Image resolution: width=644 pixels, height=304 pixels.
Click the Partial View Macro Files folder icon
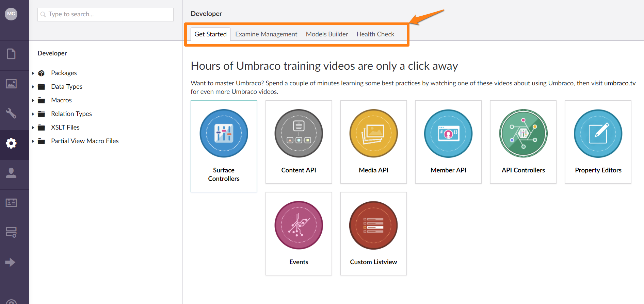pos(42,141)
